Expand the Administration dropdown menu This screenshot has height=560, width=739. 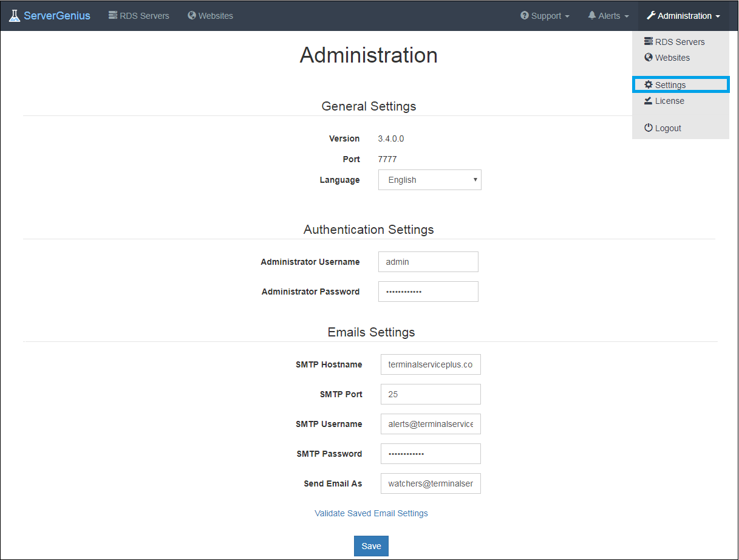[683, 15]
